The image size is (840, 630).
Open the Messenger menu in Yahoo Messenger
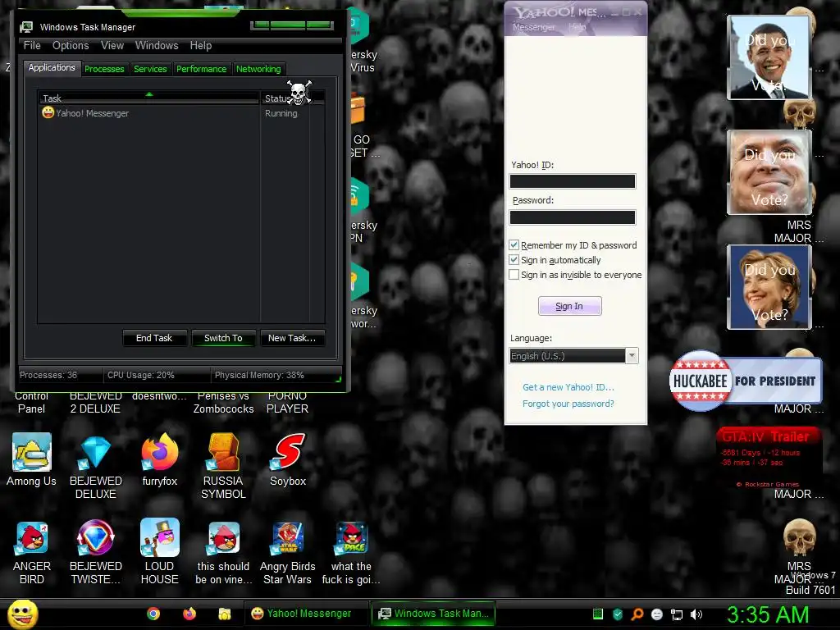point(534,27)
